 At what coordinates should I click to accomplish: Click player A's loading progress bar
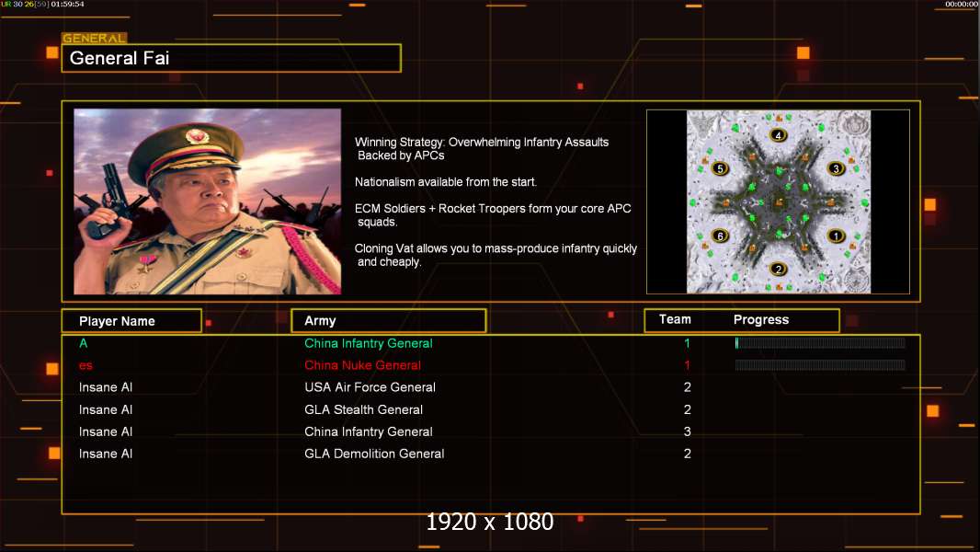tap(820, 342)
